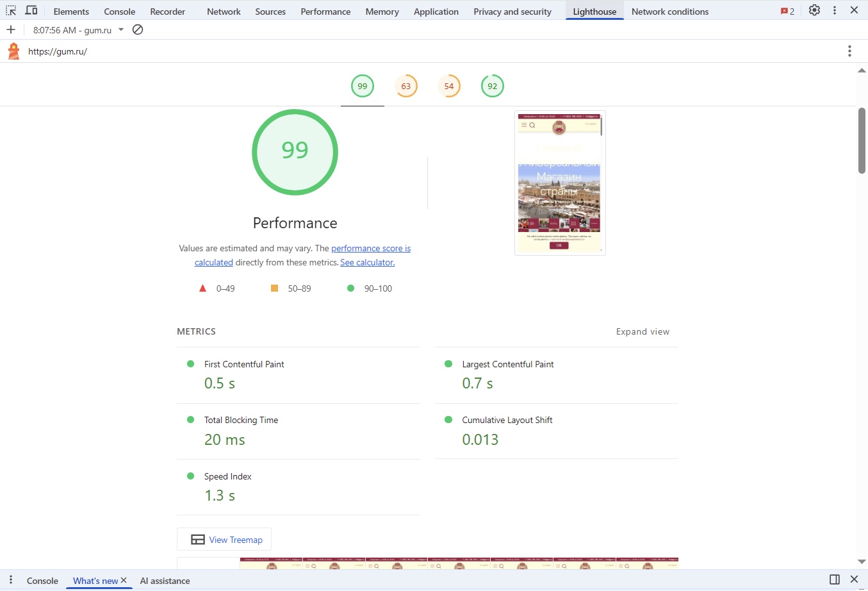Toggle the drawer dock side icon
Screen dimensions: 868x591
834,579
